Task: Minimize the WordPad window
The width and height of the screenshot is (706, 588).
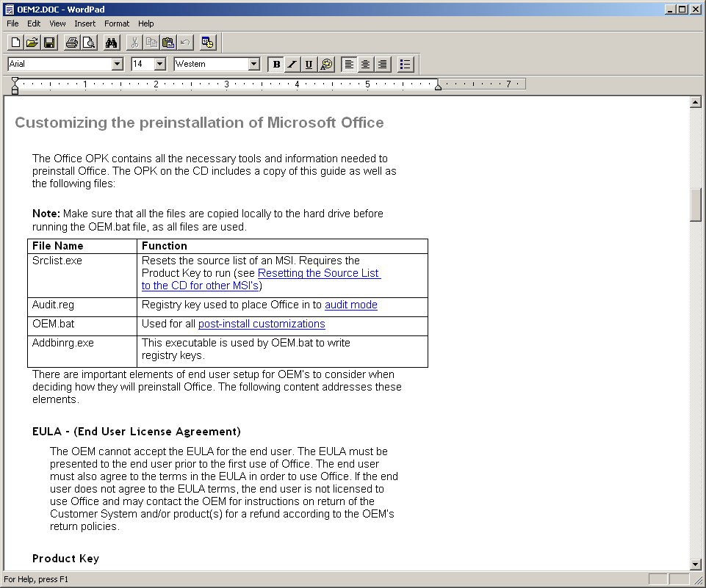Action: coord(671,9)
